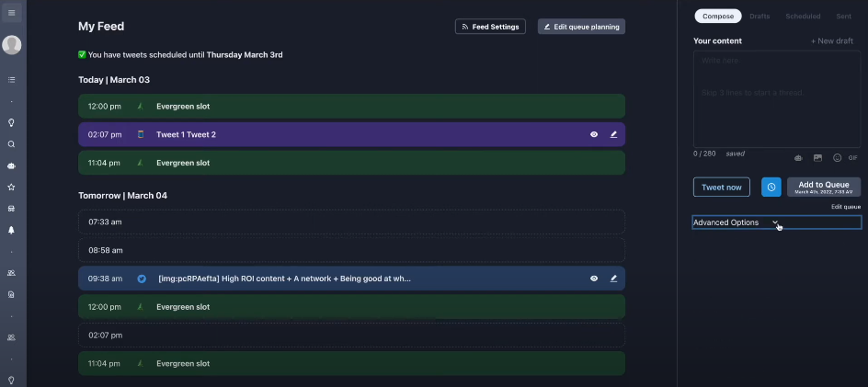Click the search magnifier icon in sidebar

point(12,144)
